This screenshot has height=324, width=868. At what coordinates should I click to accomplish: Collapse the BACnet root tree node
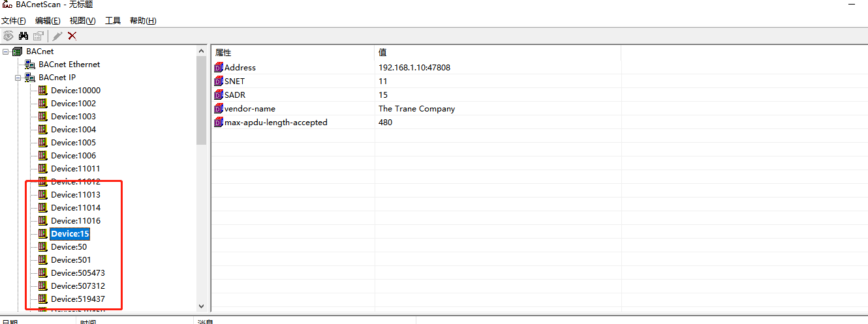[x=6, y=52]
